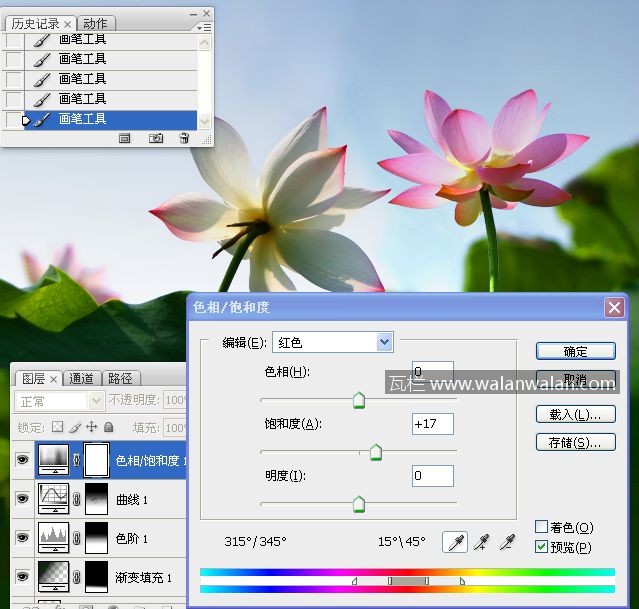Switch to the 通道 (Channels) tab
Viewport: 639px width, 609px height.
click(82, 379)
